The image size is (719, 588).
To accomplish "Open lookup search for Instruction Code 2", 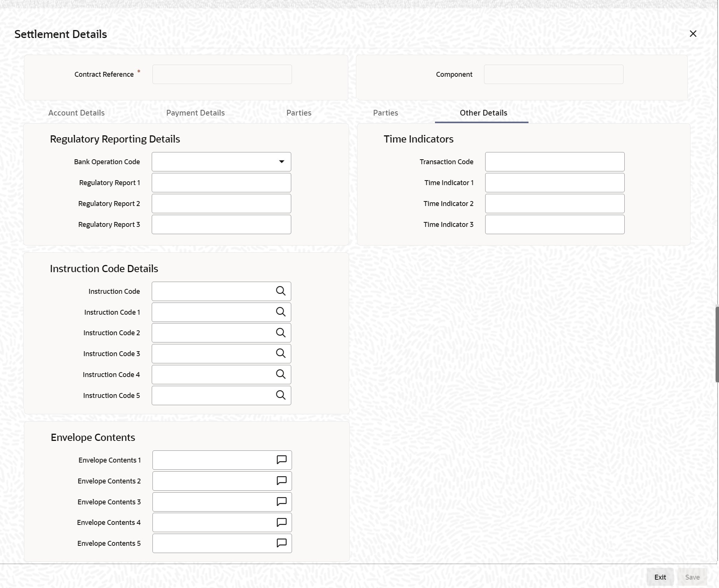I will coord(281,333).
